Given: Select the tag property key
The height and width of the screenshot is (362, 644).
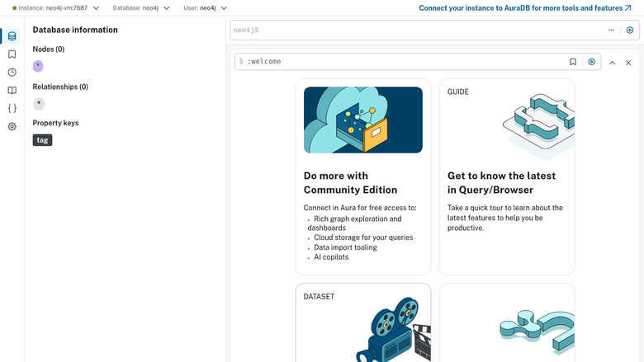Looking at the screenshot, I should (42, 140).
